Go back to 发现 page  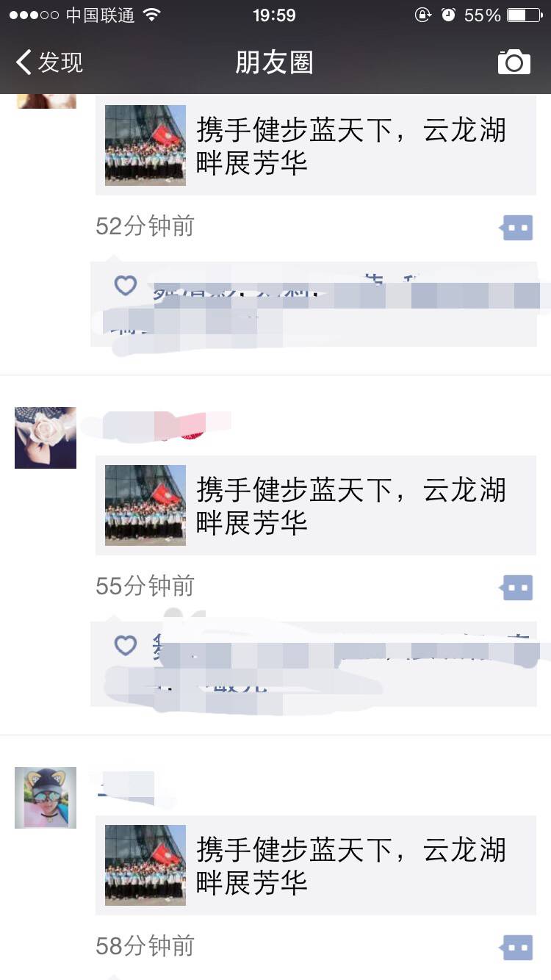point(49,62)
